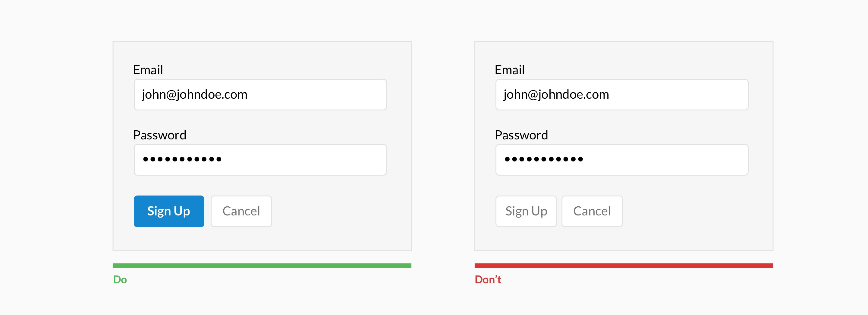Focus the Email field in the Don't form
This screenshot has width=868, height=315.
pos(622,94)
